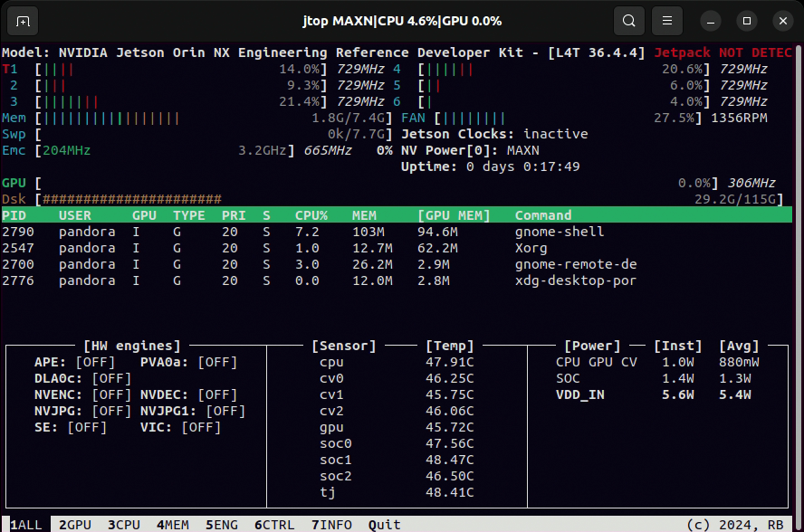Maximize the jtop terminal window
Image resolution: width=804 pixels, height=532 pixels.
[746, 20]
